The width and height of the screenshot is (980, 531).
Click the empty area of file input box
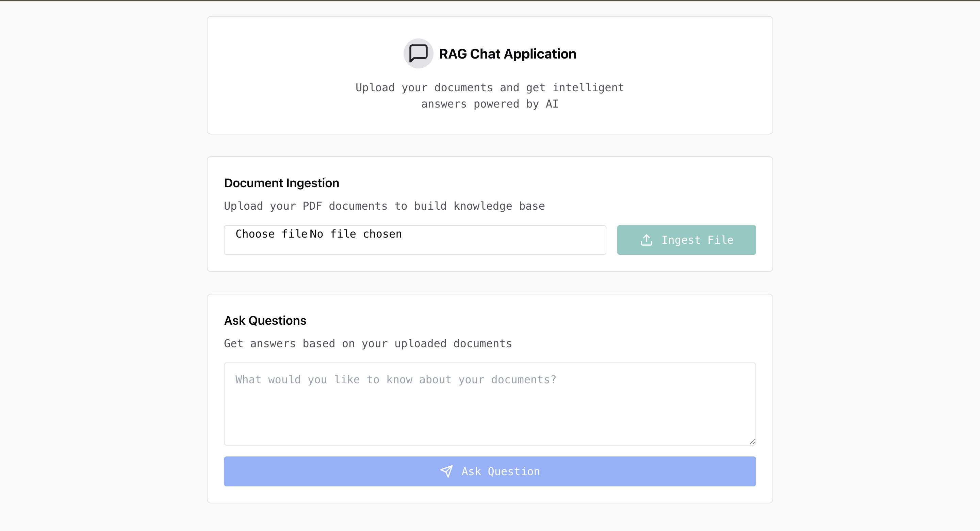[x=506, y=240]
